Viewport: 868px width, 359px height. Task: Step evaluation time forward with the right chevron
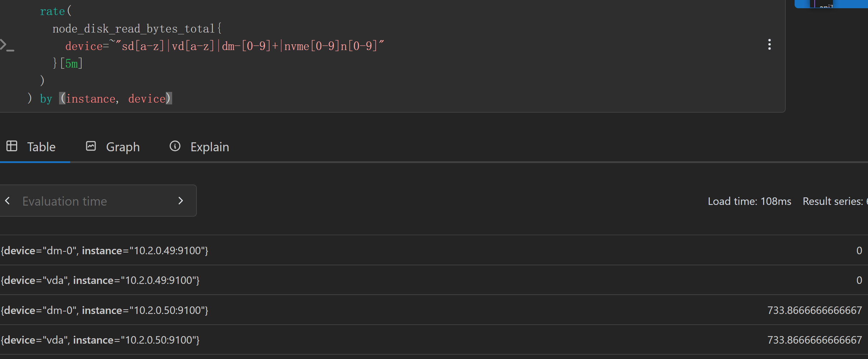tap(181, 201)
